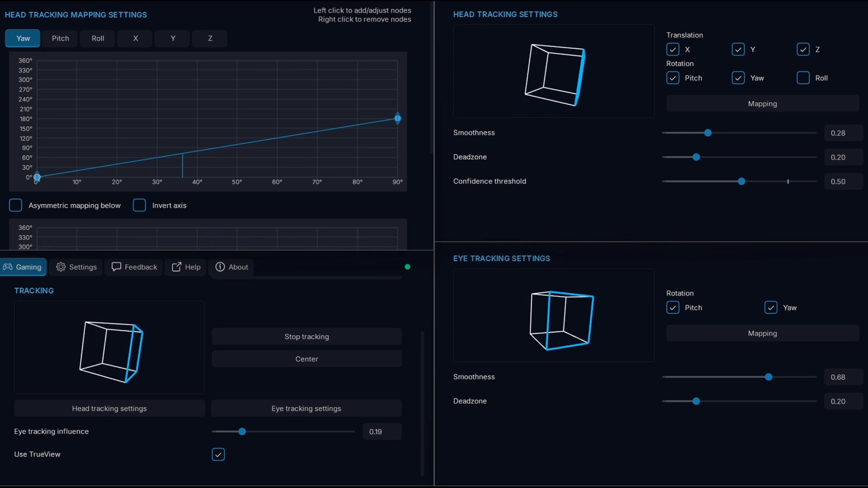
Task: Uncheck eye tracking Yaw rotation
Action: [x=771, y=308]
